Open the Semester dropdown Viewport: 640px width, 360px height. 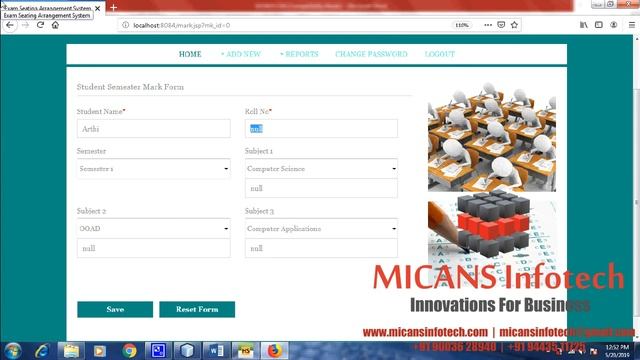point(153,169)
